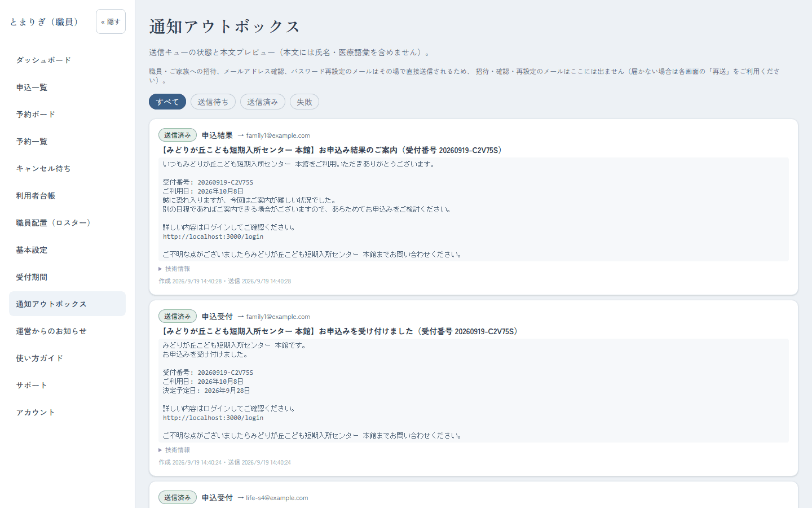The width and height of the screenshot is (812, 508).
Task: View the 使い方ガイド page
Action: coord(67,358)
